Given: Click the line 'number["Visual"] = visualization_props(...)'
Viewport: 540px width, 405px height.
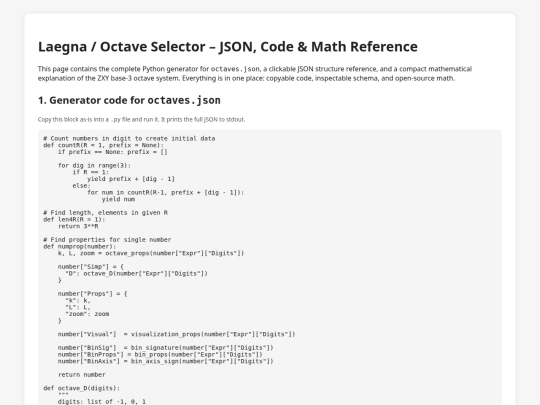Looking at the screenshot, I should (x=176, y=334).
